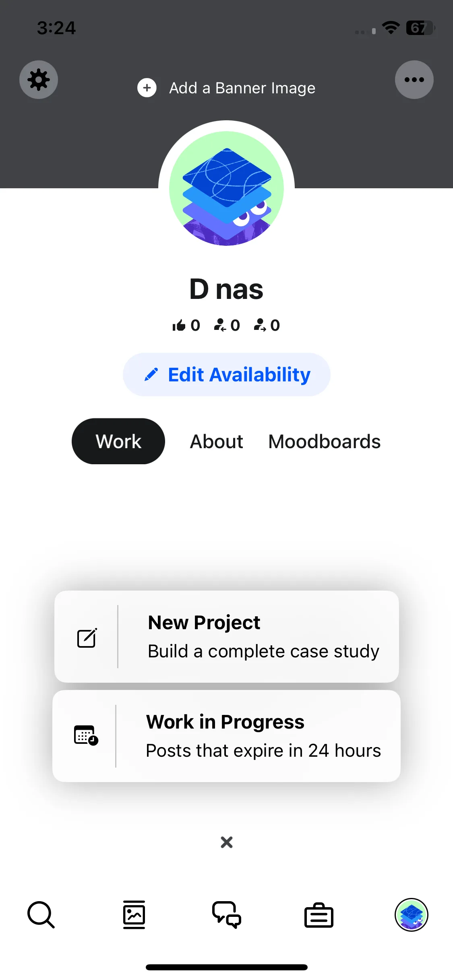This screenshot has height=980, width=453.
Task: Open the messages chat bubbles icon
Action: (227, 914)
